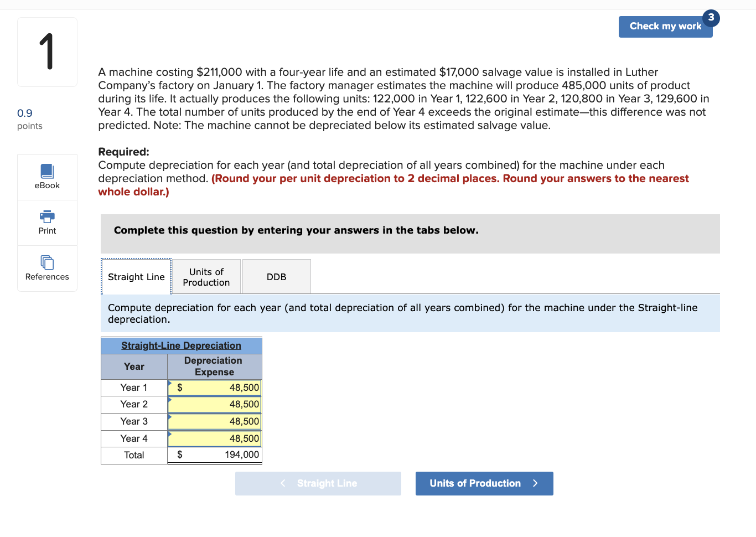Viewport: 756px width, 537px height.
Task: Click the Straight-Line Depreciation table header
Action: click(x=181, y=345)
